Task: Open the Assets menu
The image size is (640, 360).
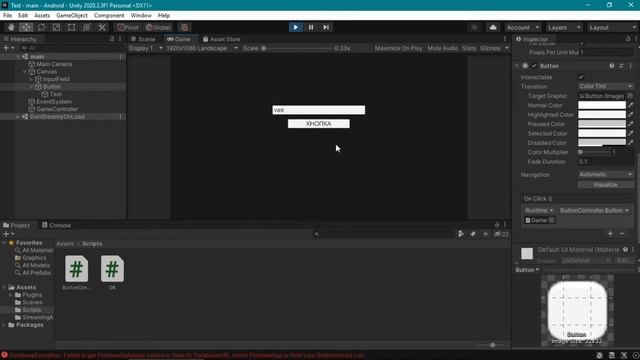Action: coord(42,16)
